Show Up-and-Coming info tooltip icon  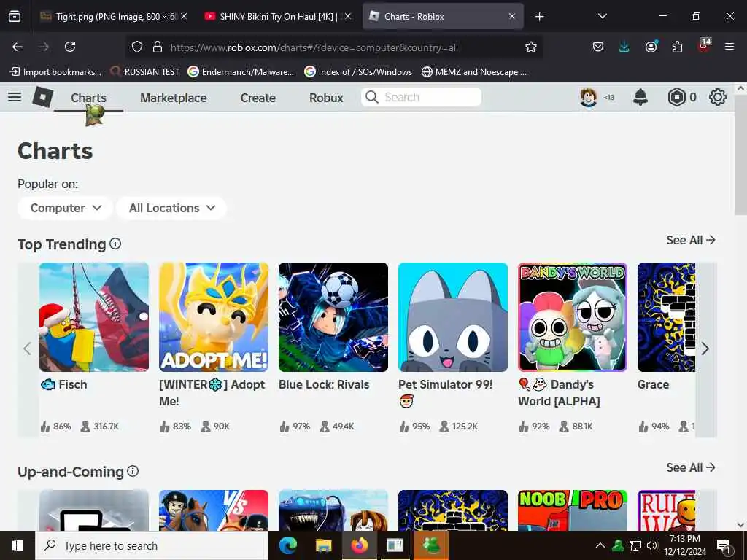(x=133, y=472)
